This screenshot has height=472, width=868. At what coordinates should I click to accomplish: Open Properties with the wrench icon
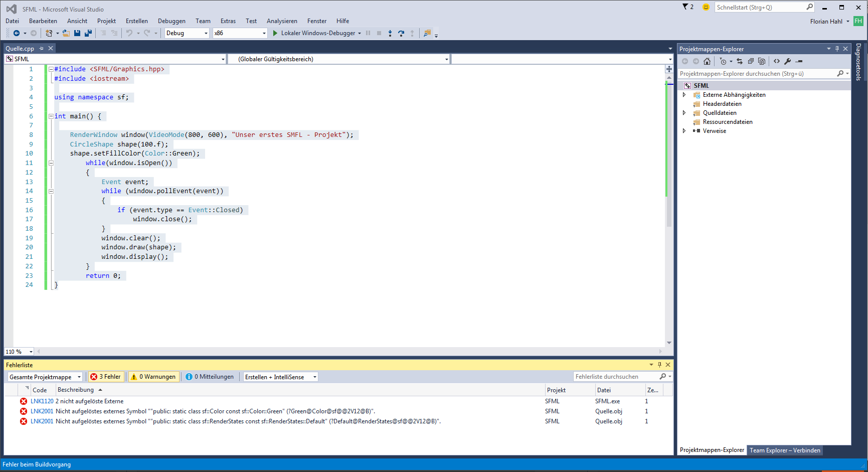tap(788, 61)
